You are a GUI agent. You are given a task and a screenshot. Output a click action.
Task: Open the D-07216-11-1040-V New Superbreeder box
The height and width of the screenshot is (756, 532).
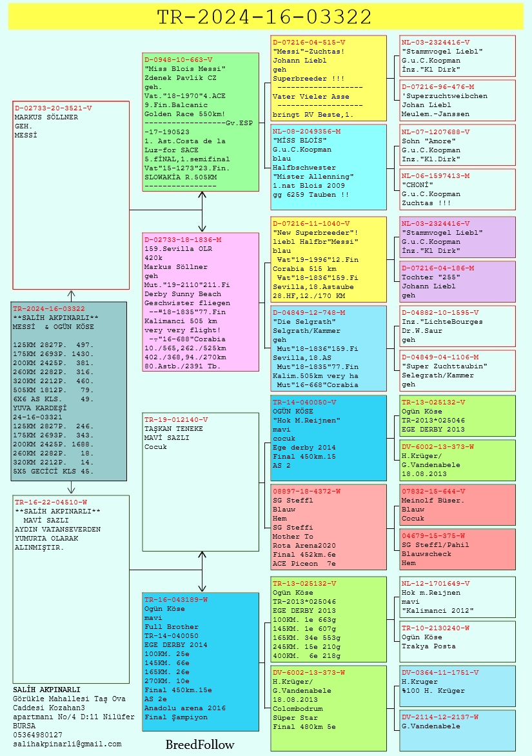point(329,259)
